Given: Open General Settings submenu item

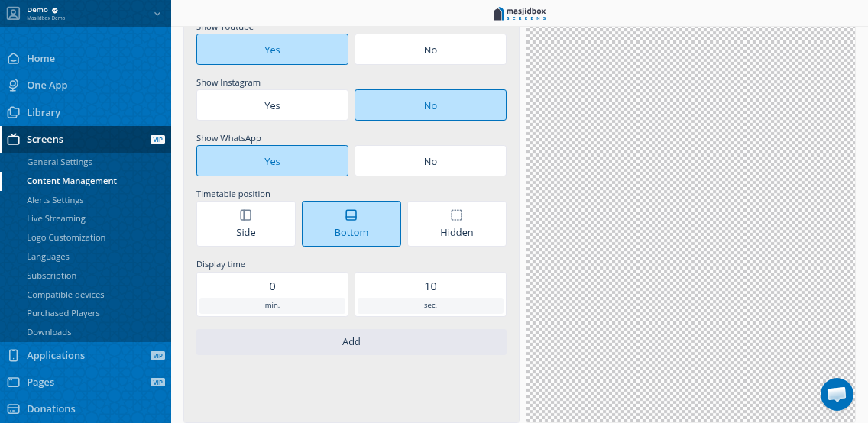Looking at the screenshot, I should [60, 162].
